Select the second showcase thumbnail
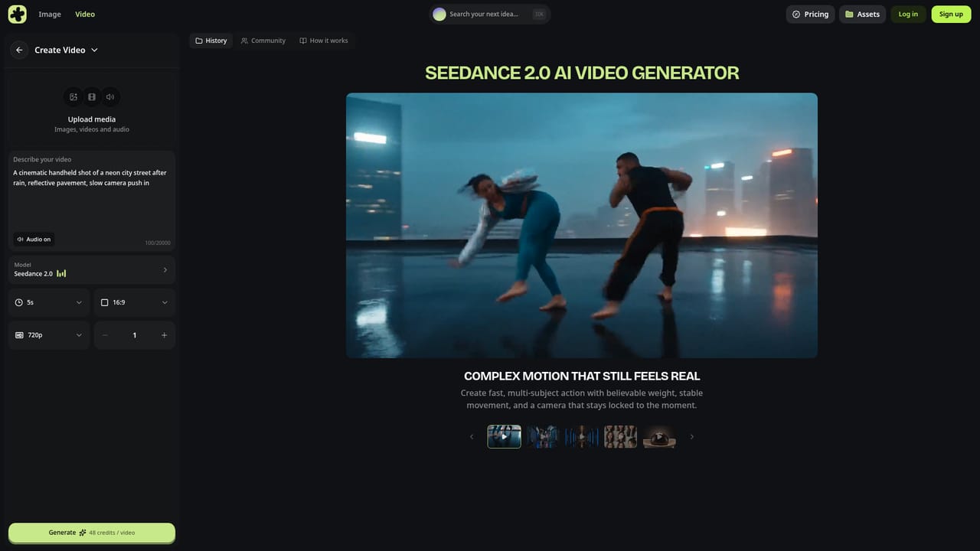Image resolution: width=980 pixels, height=551 pixels. coord(543,437)
